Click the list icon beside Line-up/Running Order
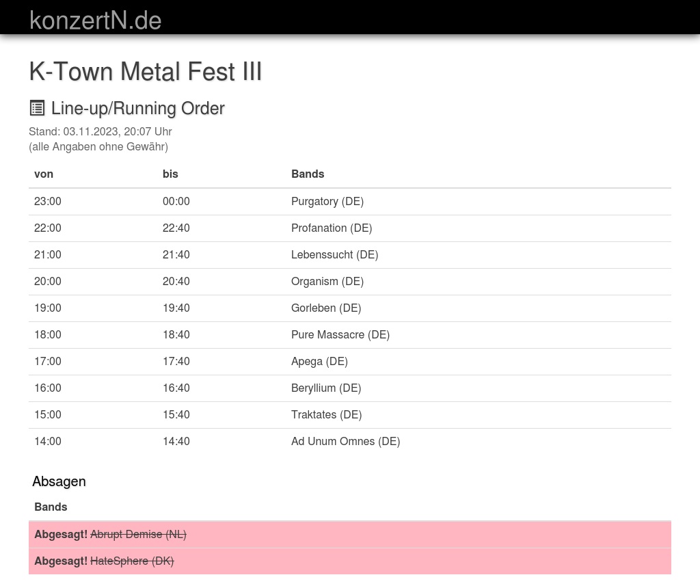 [37, 108]
